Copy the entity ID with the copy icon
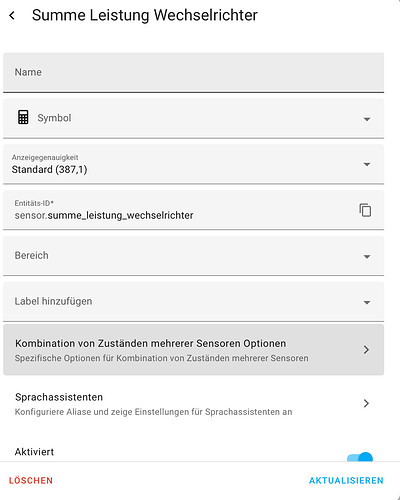Image resolution: width=400 pixels, height=500 pixels. [365, 210]
